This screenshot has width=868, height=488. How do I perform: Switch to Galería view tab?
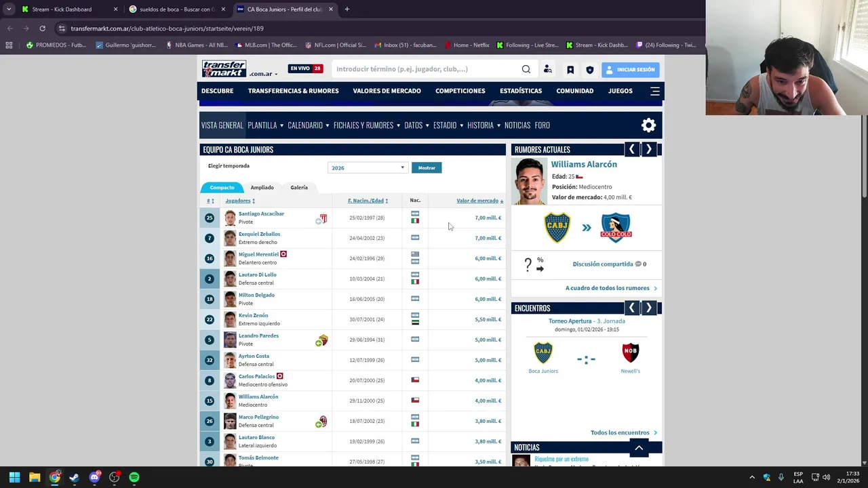point(299,187)
